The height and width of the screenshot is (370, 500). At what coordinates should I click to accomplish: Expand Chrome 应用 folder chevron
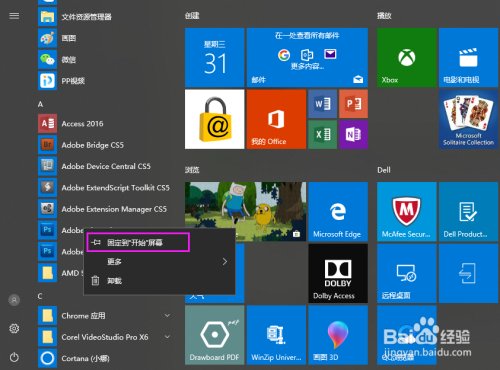coord(167,315)
